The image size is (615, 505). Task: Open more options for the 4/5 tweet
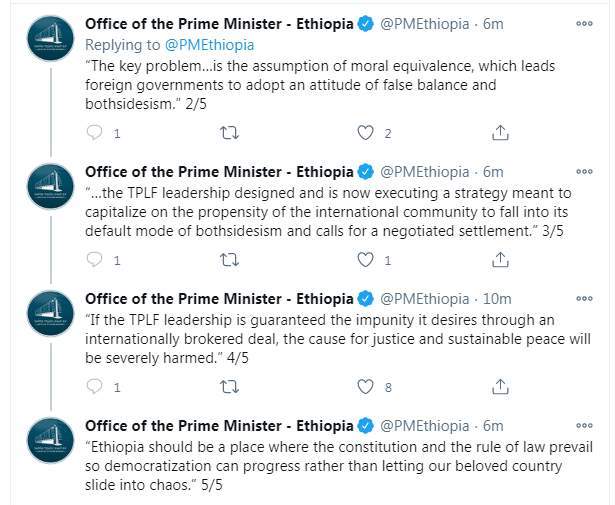click(x=582, y=299)
